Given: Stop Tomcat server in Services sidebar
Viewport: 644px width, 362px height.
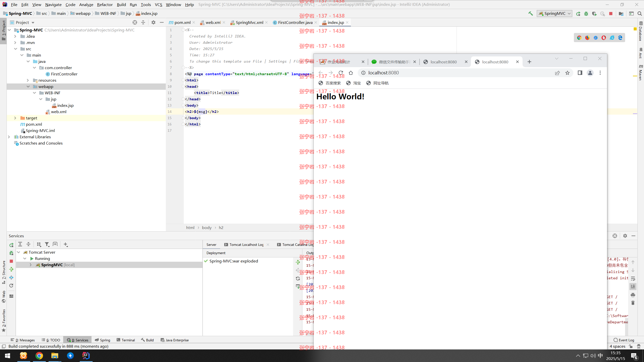Looking at the screenshot, I should pos(11,261).
